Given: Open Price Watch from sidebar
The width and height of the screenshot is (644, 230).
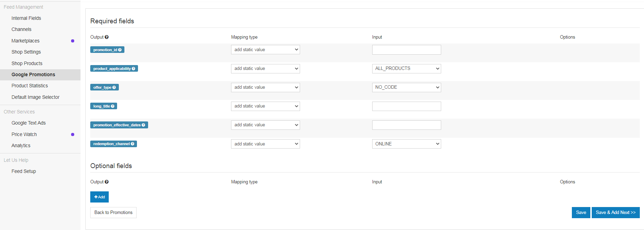Looking at the screenshot, I should pyautogui.click(x=24, y=134).
